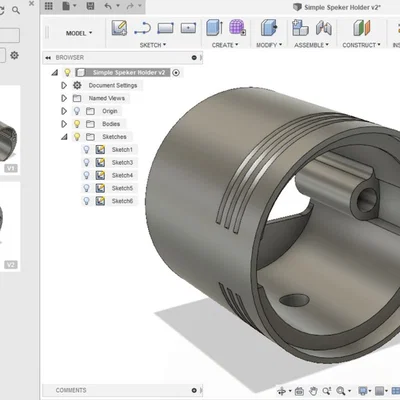Open the Create Form sculpt tool
The height and width of the screenshot is (400, 400).
click(237, 28)
